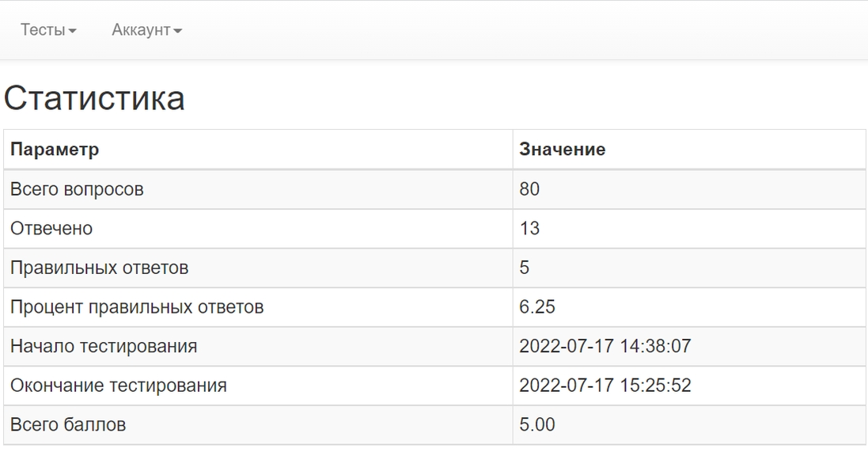This screenshot has width=868, height=475.
Task: Click the caret beside Аккаунт
Action: 177,30
